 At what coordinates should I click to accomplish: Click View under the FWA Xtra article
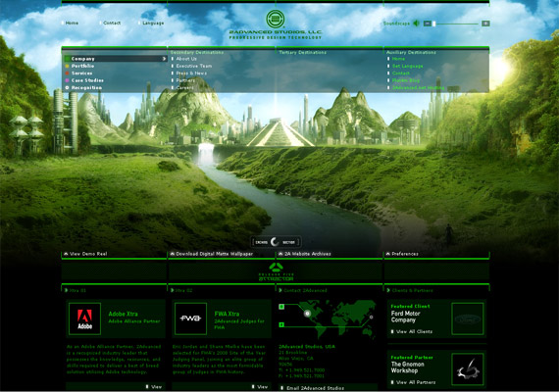(x=260, y=387)
